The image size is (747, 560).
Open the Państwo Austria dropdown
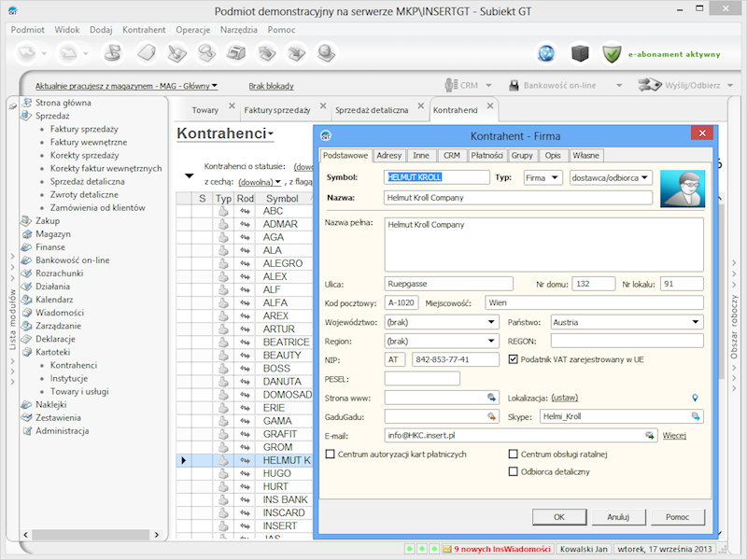click(627, 322)
